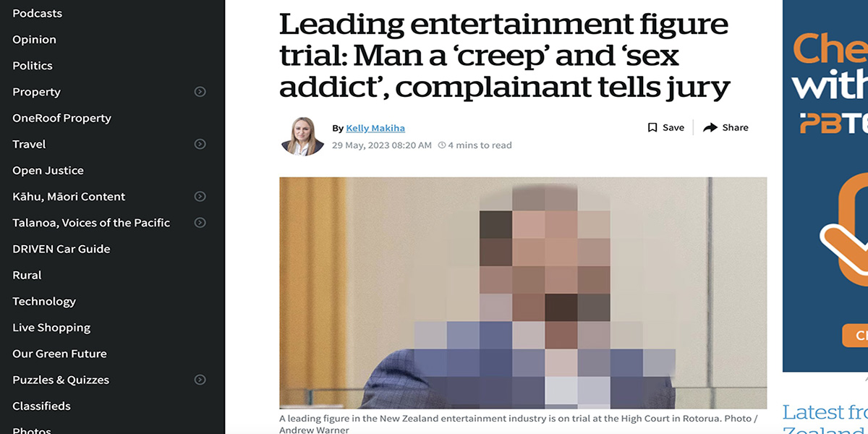868x434 pixels.
Task: Go to the Politics section
Action: click(x=33, y=66)
